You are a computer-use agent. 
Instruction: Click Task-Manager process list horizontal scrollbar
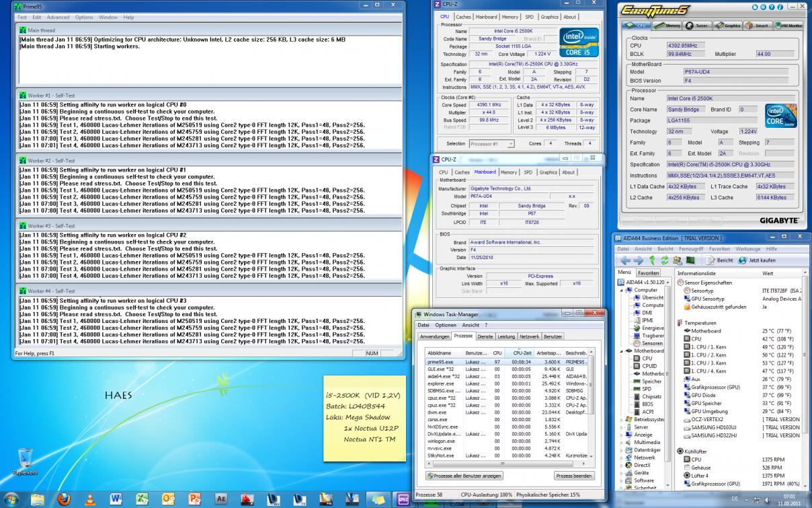507,463
